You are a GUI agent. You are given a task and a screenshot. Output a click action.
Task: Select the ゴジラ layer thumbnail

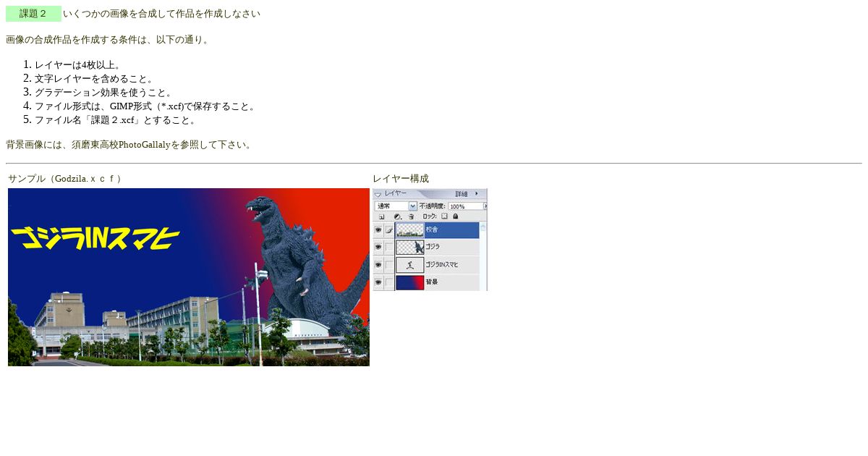(410, 248)
